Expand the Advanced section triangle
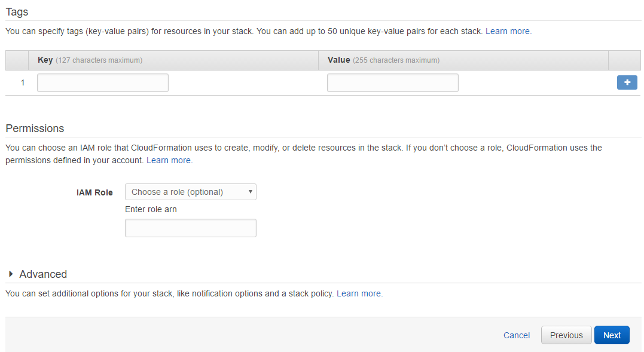 11,274
